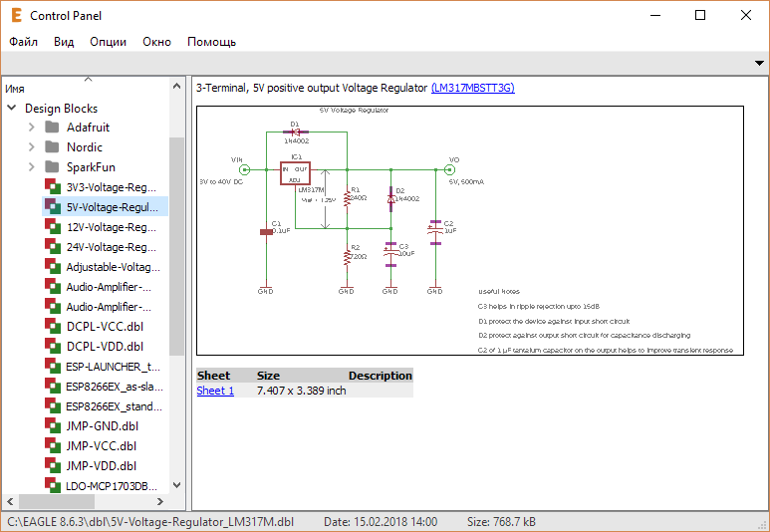Expand the SparkFun folder
Image resolution: width=770 pixels, height=532 pixels.
pos(32,167)
